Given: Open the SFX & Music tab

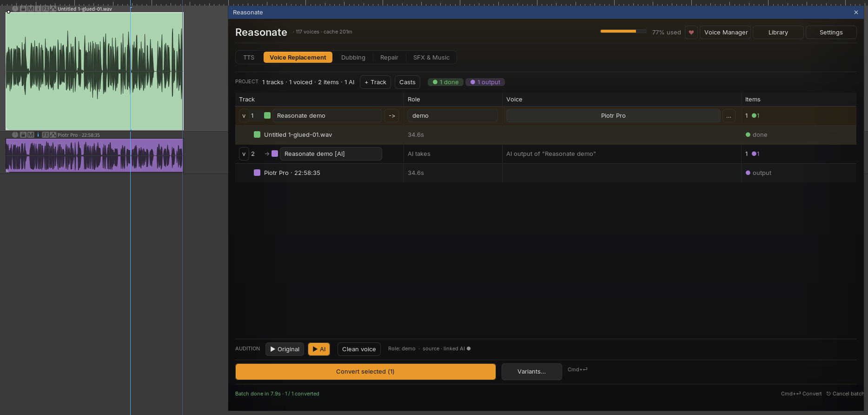Looking at the screenshot, I should [431, 58].
